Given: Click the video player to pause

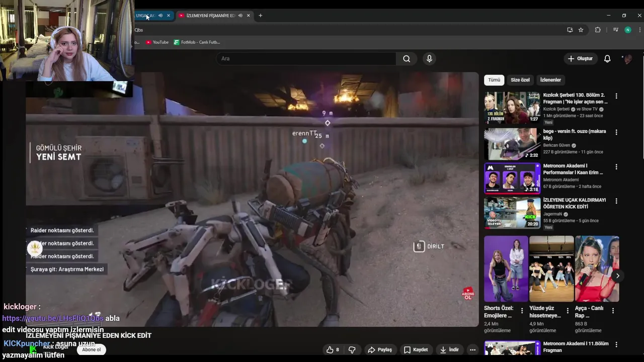Looking at the screenshot, I should [x=252, y=200].
